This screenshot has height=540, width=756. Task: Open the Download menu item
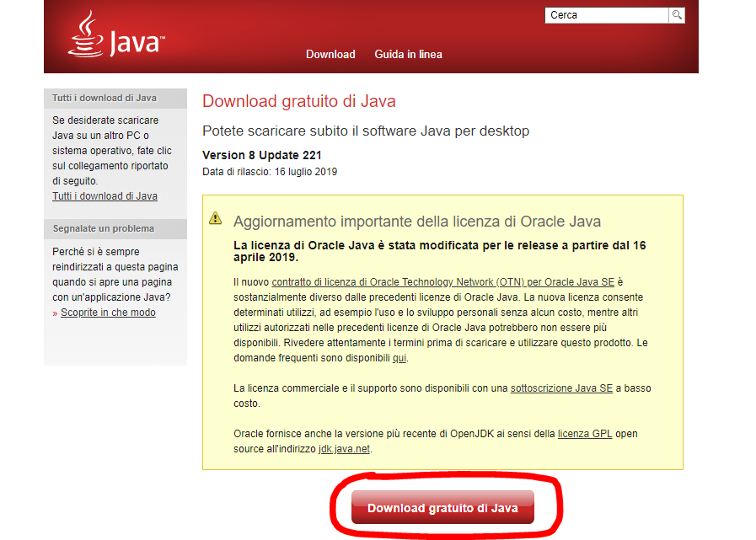click(x=330, y=55)
